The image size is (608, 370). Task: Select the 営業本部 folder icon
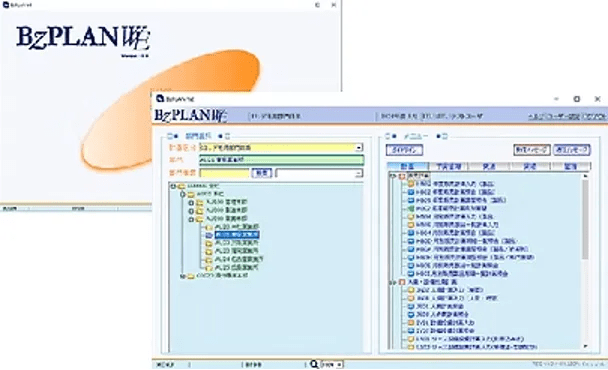(199, 220)
